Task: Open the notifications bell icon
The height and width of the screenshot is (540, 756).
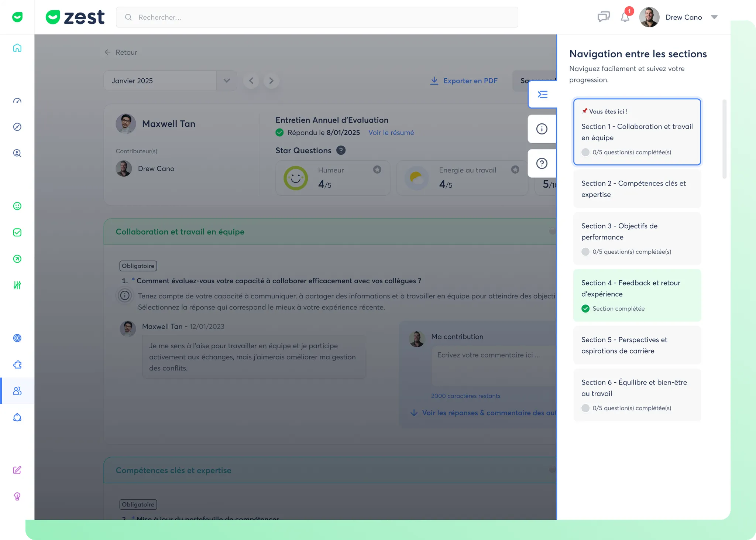Action: click(x=625, y=17)
